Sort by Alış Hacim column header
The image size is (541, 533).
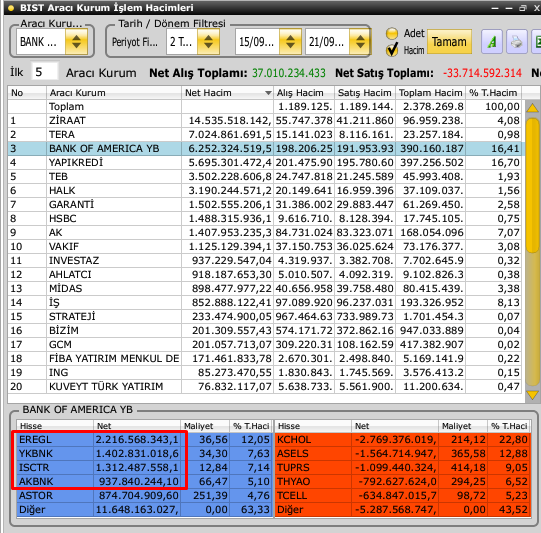click(304, 93)
